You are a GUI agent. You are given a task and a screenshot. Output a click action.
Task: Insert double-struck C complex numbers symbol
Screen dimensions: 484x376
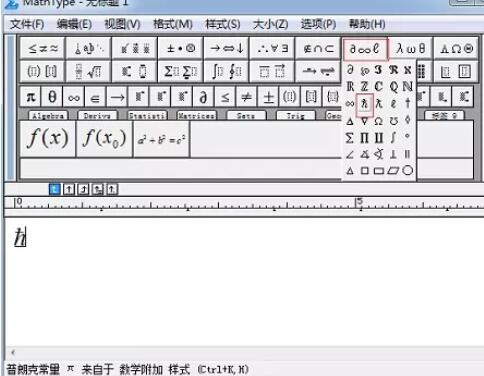(378, 87)
